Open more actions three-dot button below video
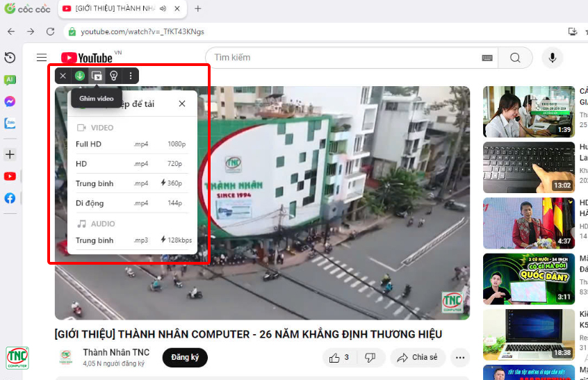This screenshot has height=380, width=588. click(460, 358)
